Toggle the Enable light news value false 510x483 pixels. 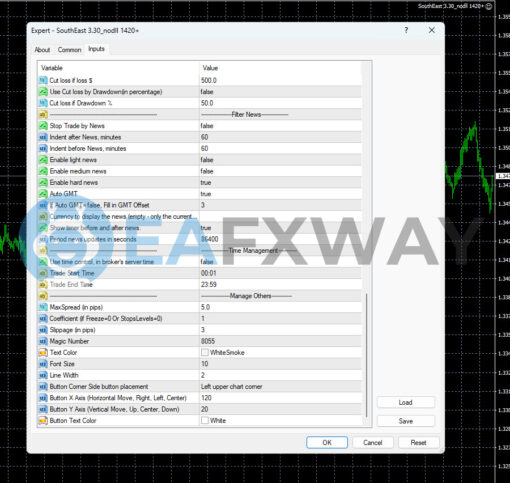pyautogui.click(x=280, y=160)
